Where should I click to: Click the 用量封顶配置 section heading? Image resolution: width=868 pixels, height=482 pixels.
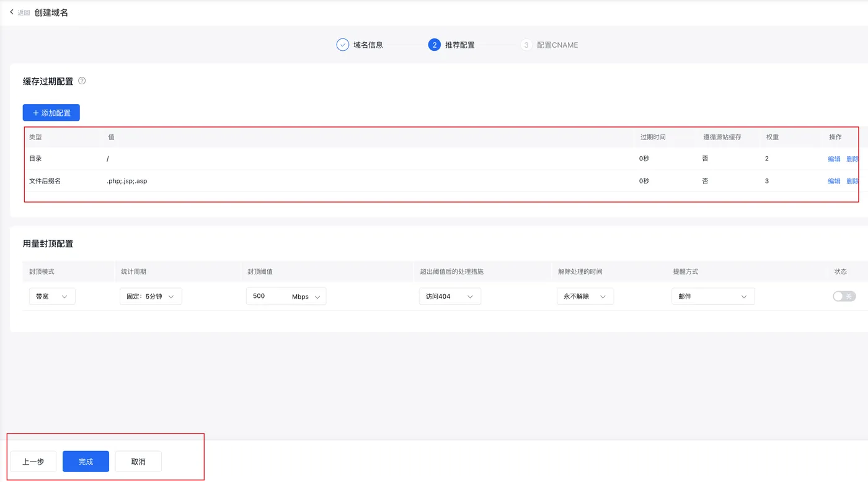pyautogui.click(x=48, y=243)
